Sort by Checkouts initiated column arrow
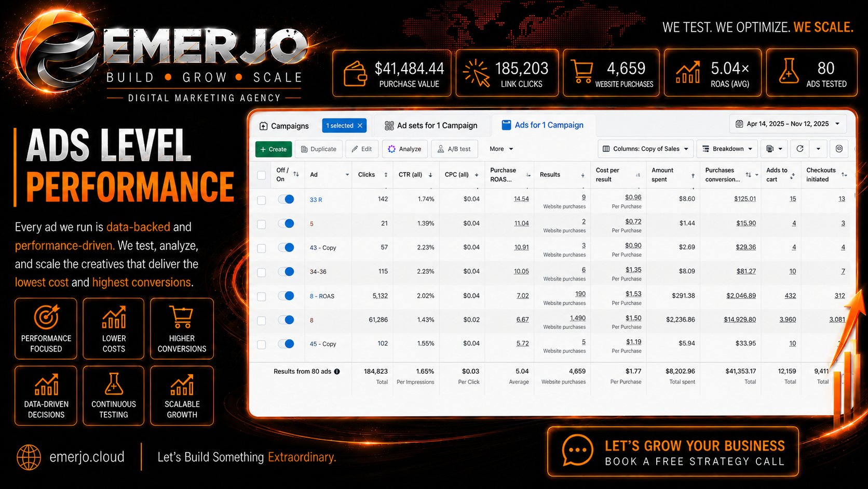 (x=844, y=175)
